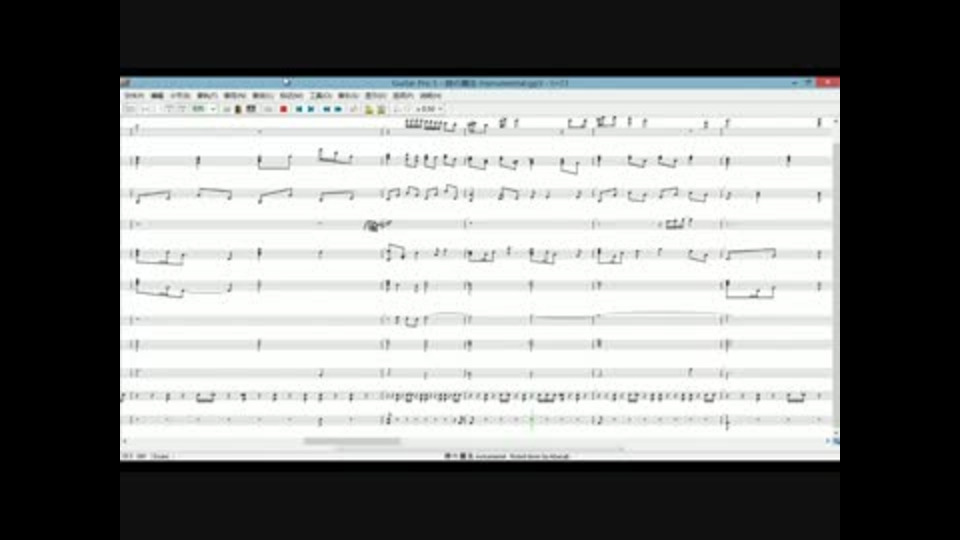
Task: Open the 编辑 (Edit) menu
Action: click(x=157, y=96)
